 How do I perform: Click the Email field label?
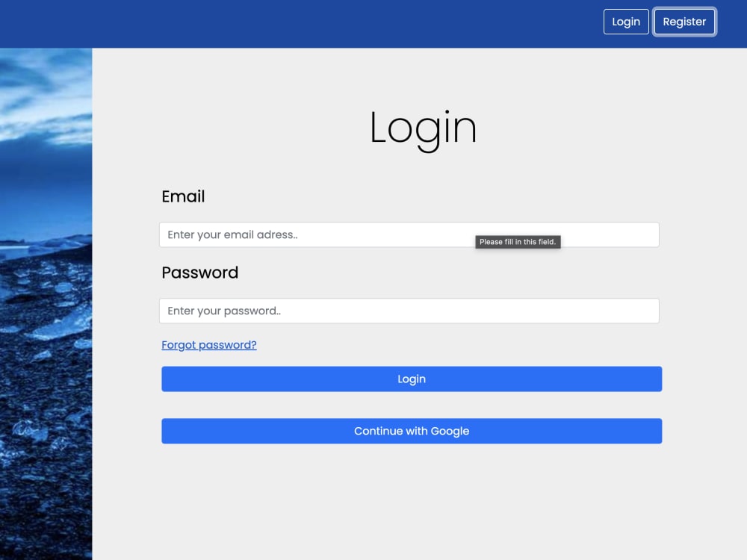pyautogui.click(x=183, y=196)
